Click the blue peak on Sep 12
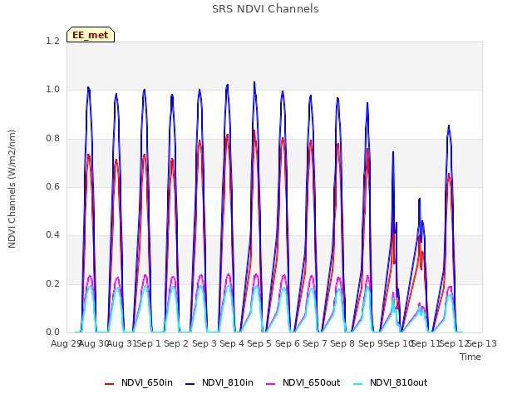Image resolution: width=532 pixels, height=399 pixels. 449,126
